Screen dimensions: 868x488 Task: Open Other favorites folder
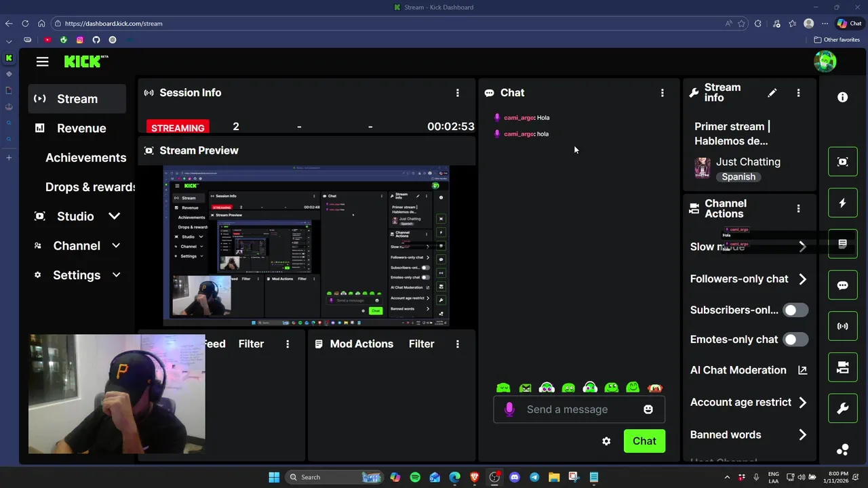(x=837, y=40)
